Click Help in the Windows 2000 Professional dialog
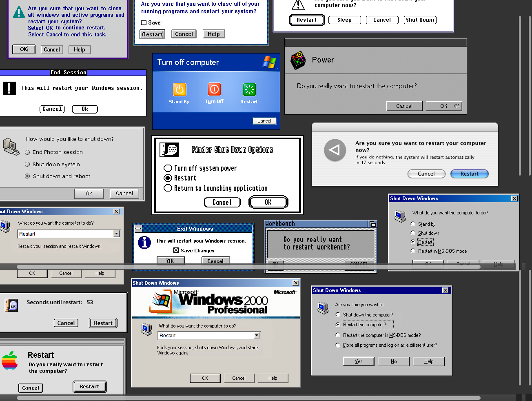Screen dimensions: 532x401 coord(273,378)
